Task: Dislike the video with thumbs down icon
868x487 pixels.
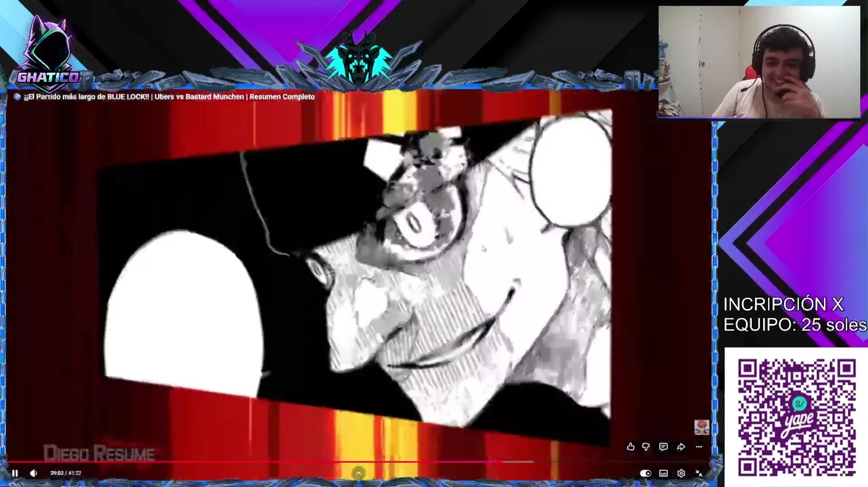Action: click(646, 446)
